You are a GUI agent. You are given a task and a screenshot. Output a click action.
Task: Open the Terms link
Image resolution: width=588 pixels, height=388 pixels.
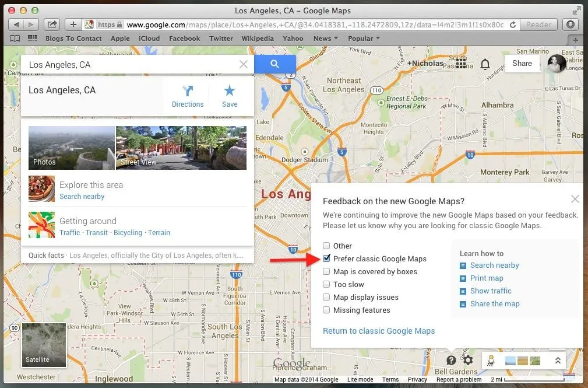tap(390, 379)
